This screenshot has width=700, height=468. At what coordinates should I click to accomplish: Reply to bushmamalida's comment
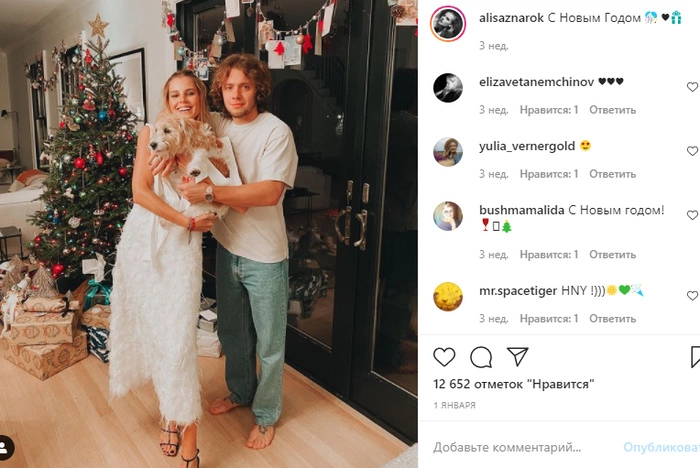612,255
